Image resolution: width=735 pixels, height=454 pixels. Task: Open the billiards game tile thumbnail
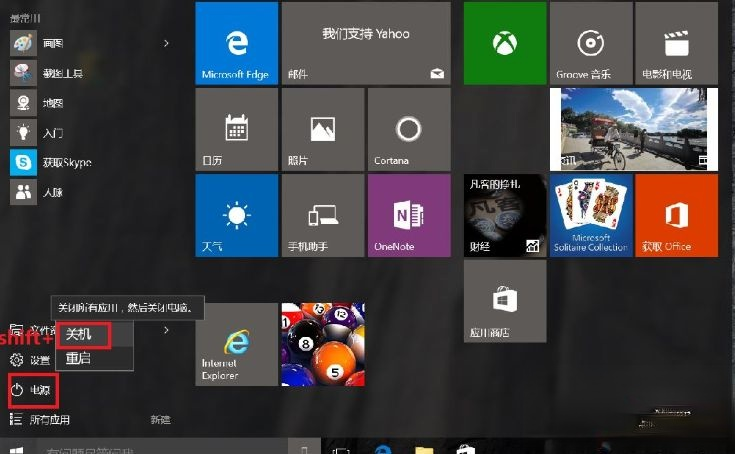(323, 344)
